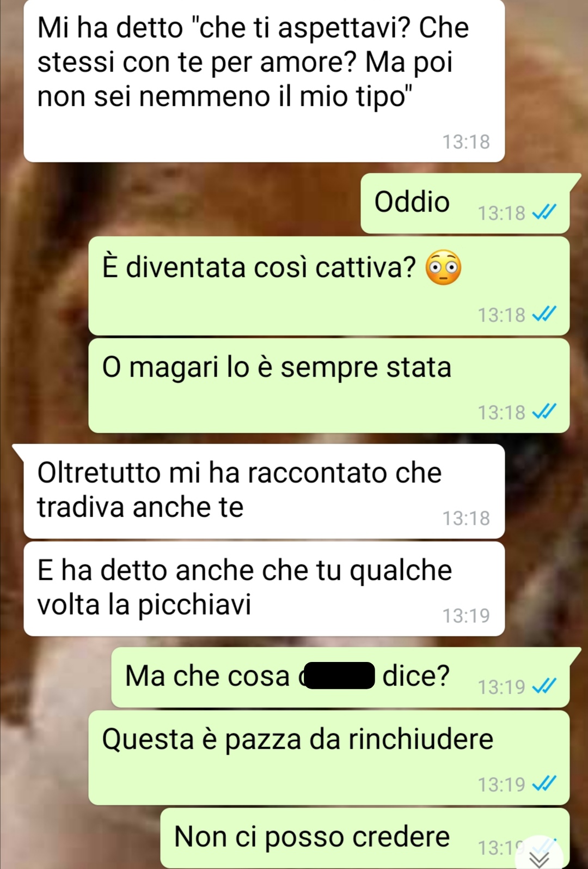This screenshot has width=588, height=869.
Task: Tap the blacked-out name in 'Ma che cosa dice?'
Action: tap(339, 676)
